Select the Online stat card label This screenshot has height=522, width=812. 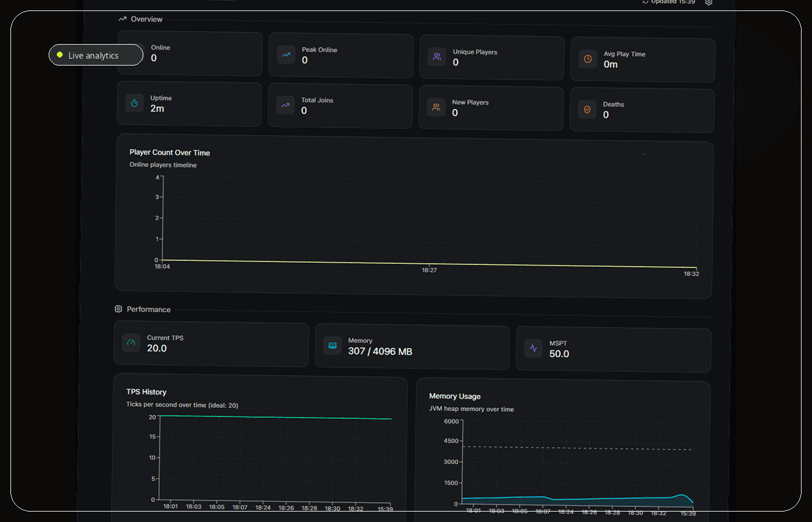161,48
